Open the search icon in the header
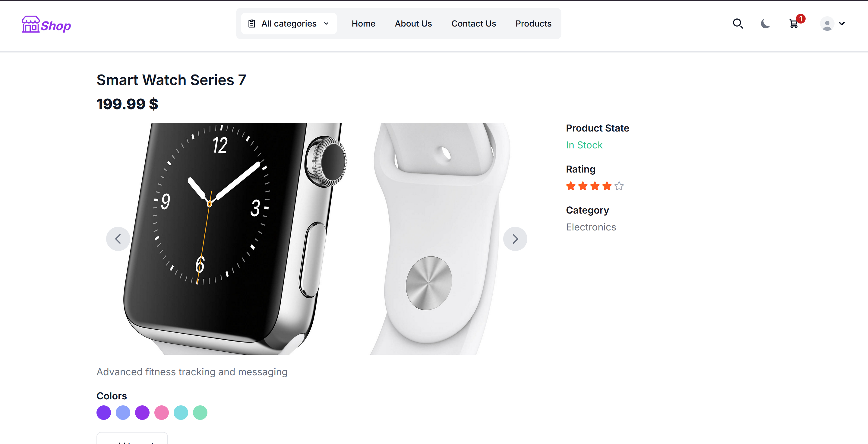 coord(738,24)
